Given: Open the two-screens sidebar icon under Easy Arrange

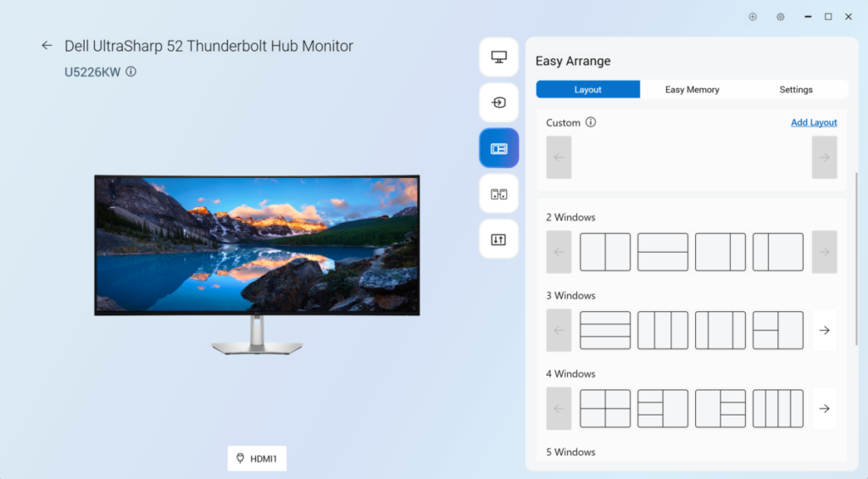Looking at the screenshot, I should pyautogui.click(x=498, y=194).
